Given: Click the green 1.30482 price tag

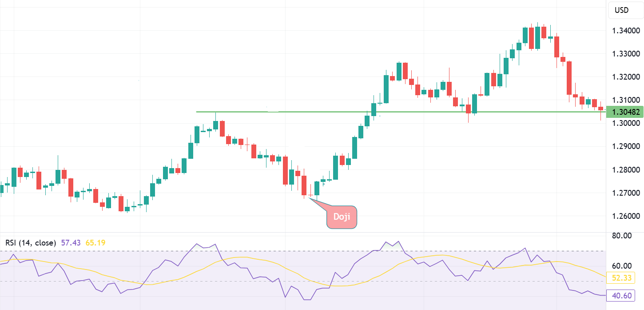Looking at the screenshot, I should coord(625,112).
